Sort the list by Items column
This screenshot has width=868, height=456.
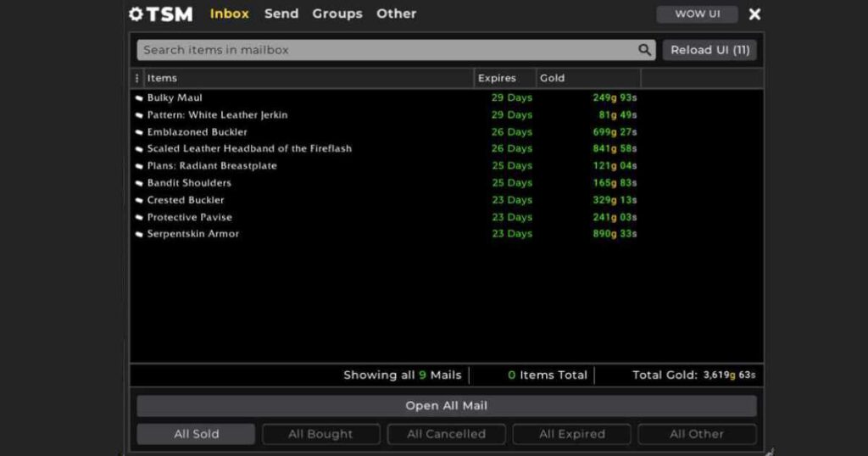click(x=309, y=78)
